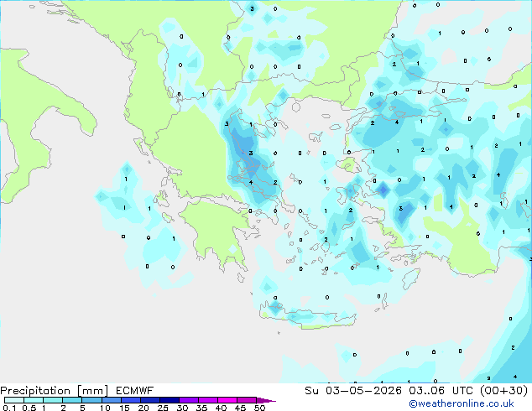This screenshot has width=532, height=411.
Task: Click the '(00+30)' forecast offset text
Action: [x=504, y=391]
